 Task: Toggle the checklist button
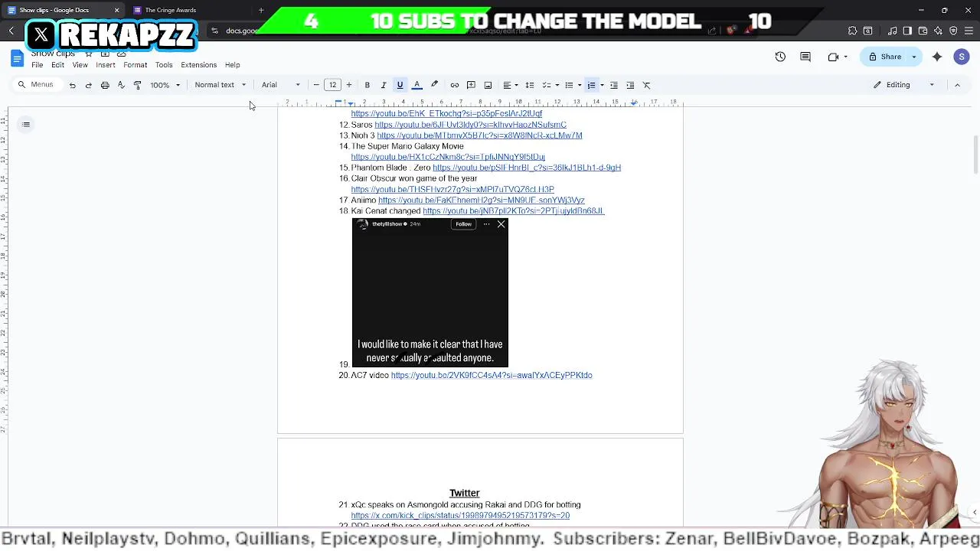point(546,85)
